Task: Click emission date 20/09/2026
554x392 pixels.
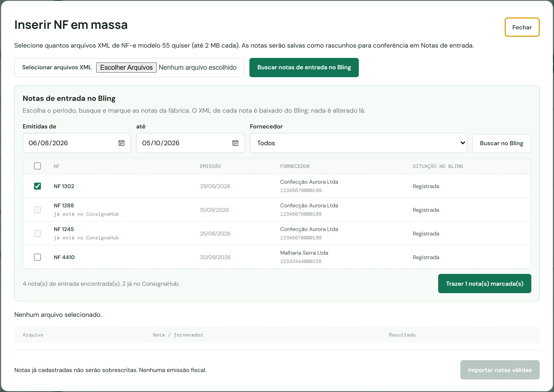Action: (x=215, y=257)
